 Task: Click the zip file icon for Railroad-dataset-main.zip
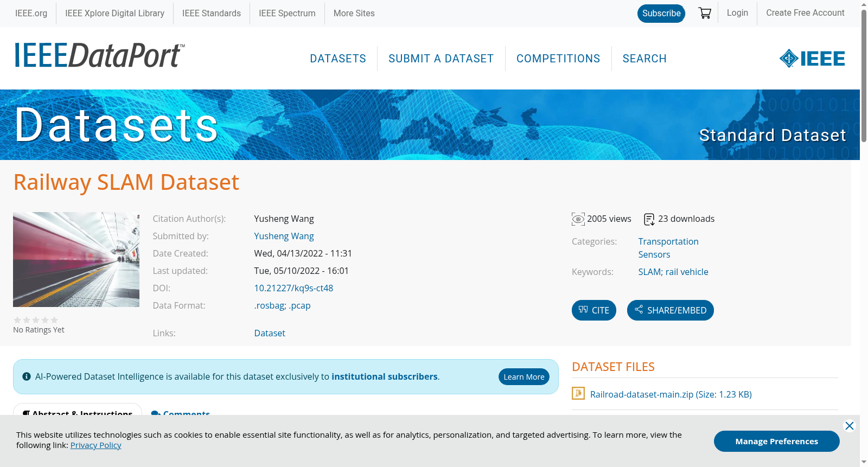[x=578, y=393]
